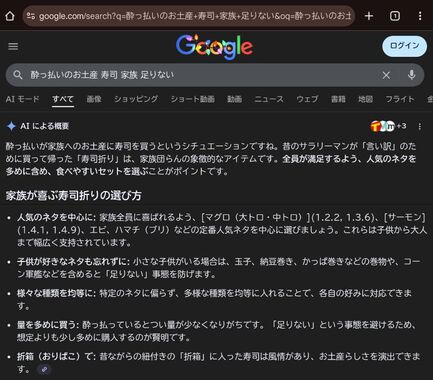Click the [マグロ（大トロ・中トロ）] text
The width and height of the screenshot is (433, 380).
coord(256,217)
